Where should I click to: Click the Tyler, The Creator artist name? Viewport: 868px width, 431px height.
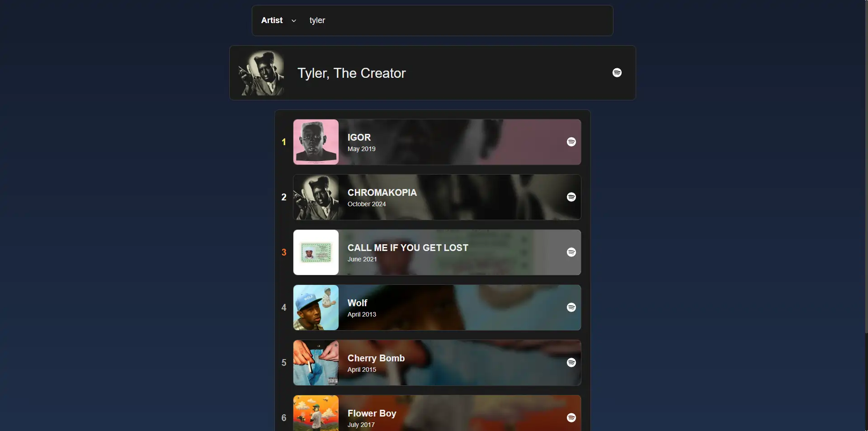[x=351, y=73]
